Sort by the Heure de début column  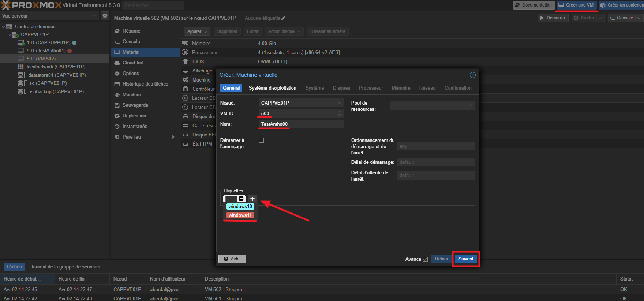tap(27, 279)
